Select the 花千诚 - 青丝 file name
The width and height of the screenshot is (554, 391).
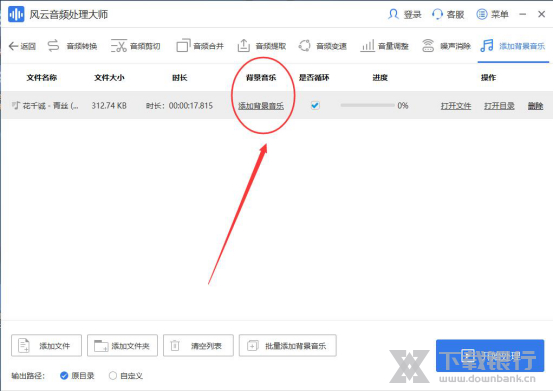click(51, 106)
